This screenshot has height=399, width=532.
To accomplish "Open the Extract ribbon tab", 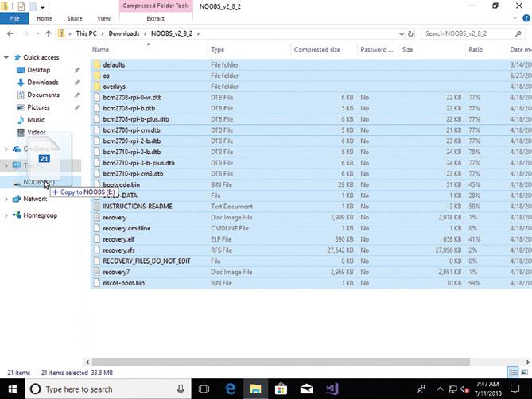I will click(155, 18).
